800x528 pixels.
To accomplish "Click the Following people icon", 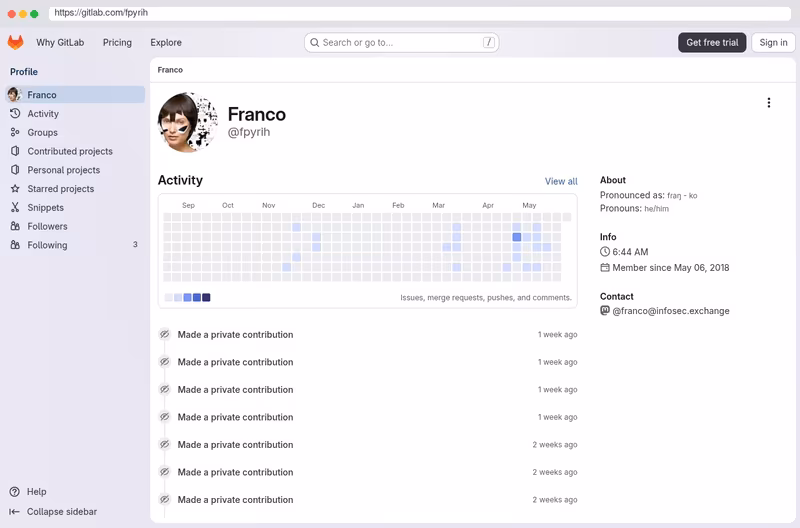I will pyautogui.click(x=15, y=245).
